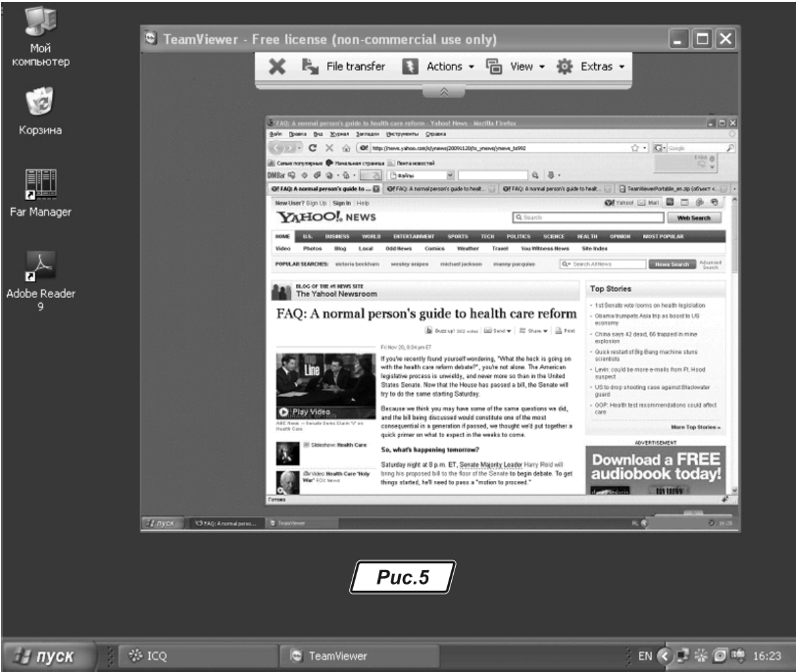Click the remote Firefox reload icon

(312, 147)
